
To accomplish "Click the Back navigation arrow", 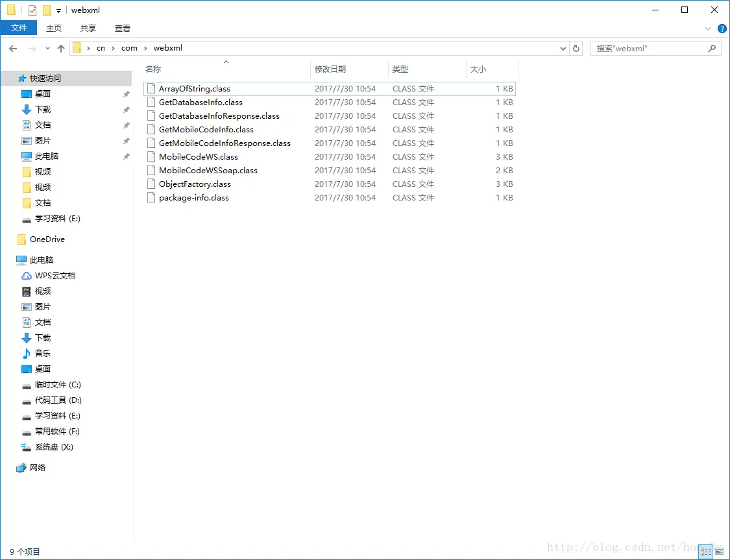I will [13, 49].
